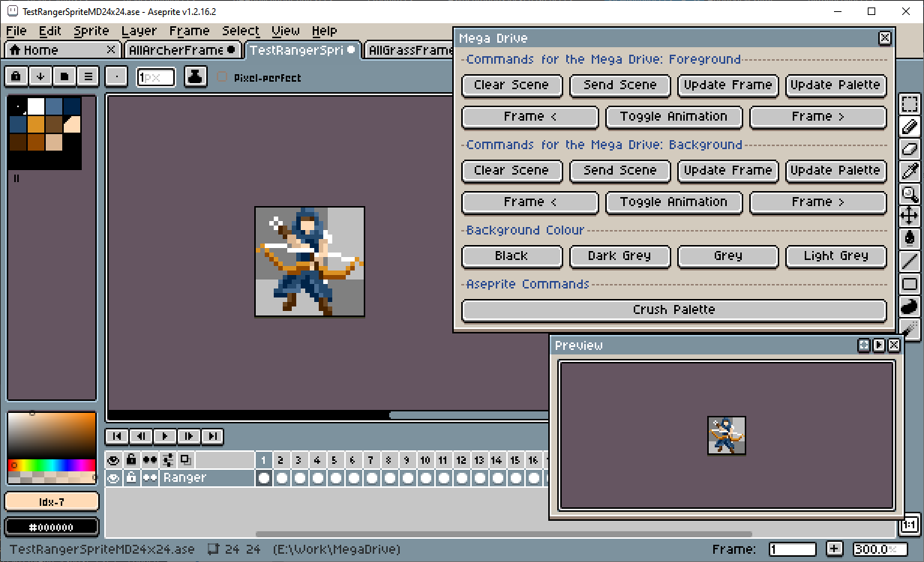Open the Frame menu
Screen dimensions: 924x562
(x=189, y=31)
